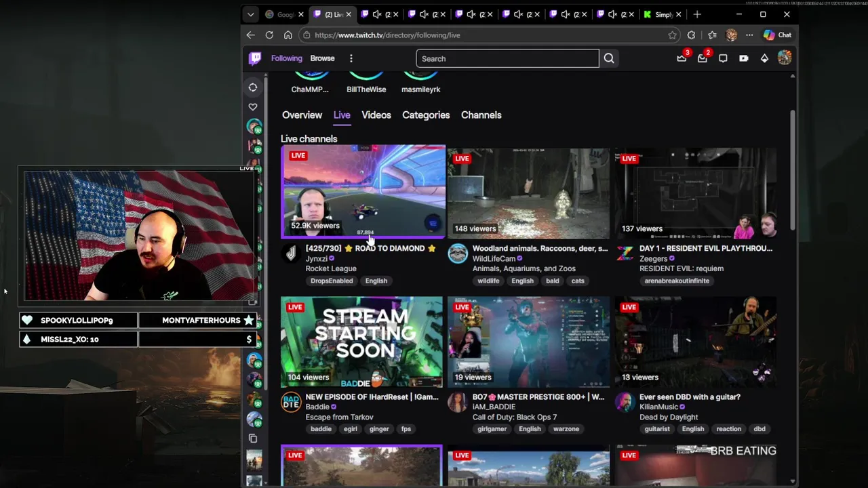868x488 pixels.
Task: Click the sidebar collapse icon at the top
Action: pos(253,87)
